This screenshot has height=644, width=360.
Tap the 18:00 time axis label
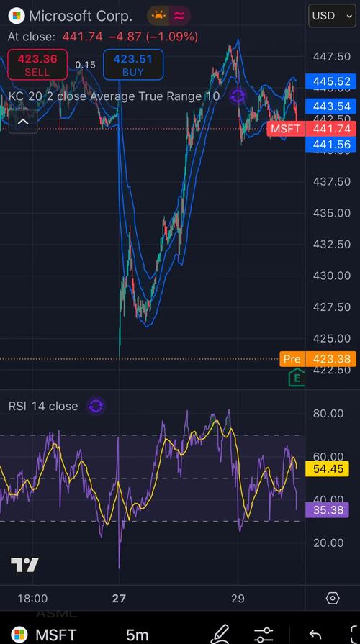point(32,599)
